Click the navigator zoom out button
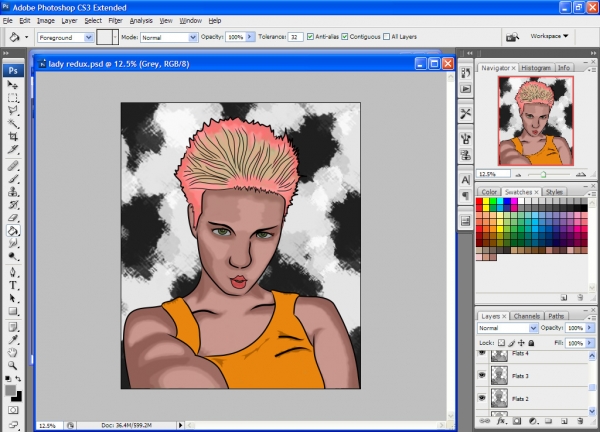The image size is (600, 432). click(518, 174)
